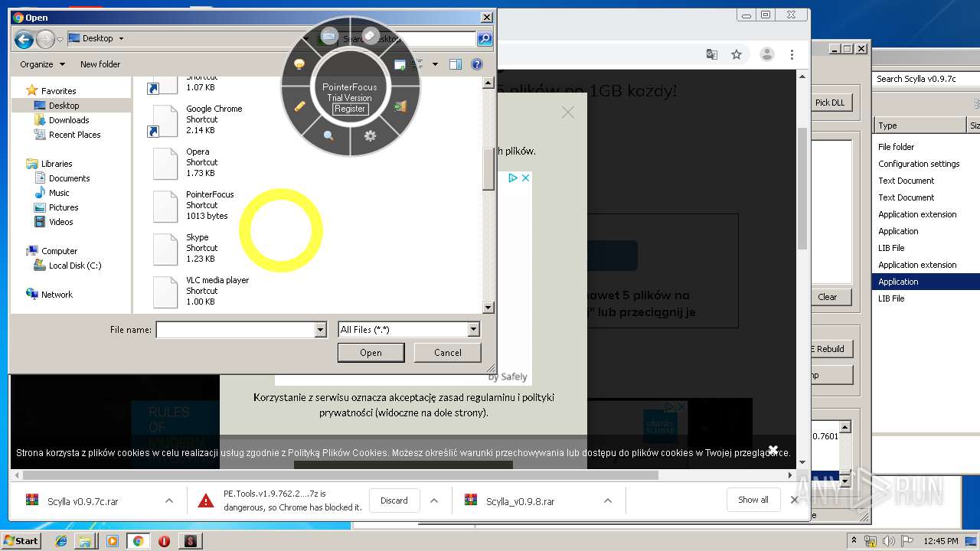980x551 pixels.
Task: Click the file list scroll down arrow
Action: pyautogui.click(x=488, y=308)
